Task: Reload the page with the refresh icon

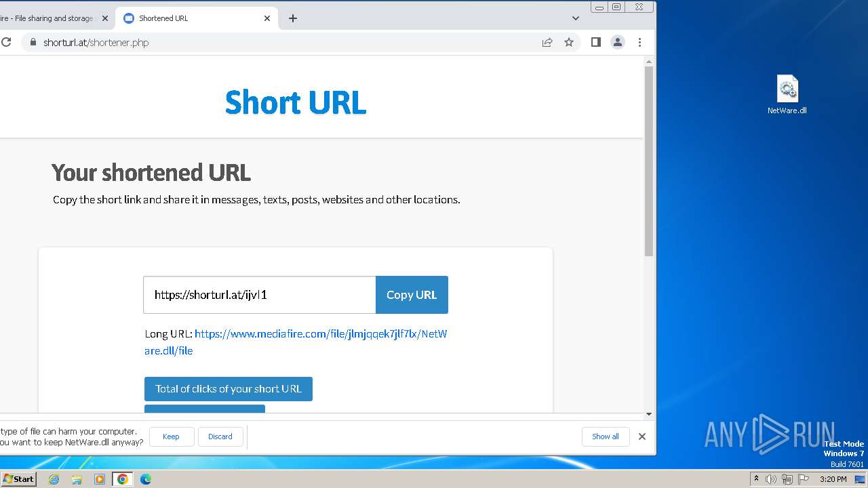Action: pyautogui.click(x=5, y=42)
